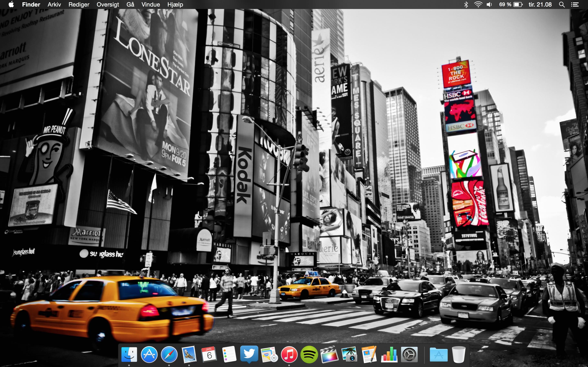Open the Hjælp menu
The image size is (588, 367).
coord(175,4)
